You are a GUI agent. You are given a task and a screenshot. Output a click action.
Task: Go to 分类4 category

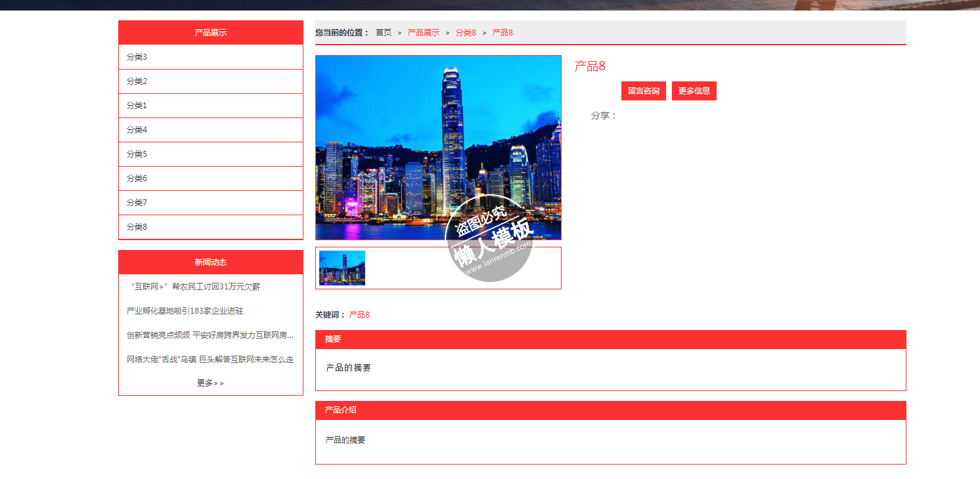[137, 130]
